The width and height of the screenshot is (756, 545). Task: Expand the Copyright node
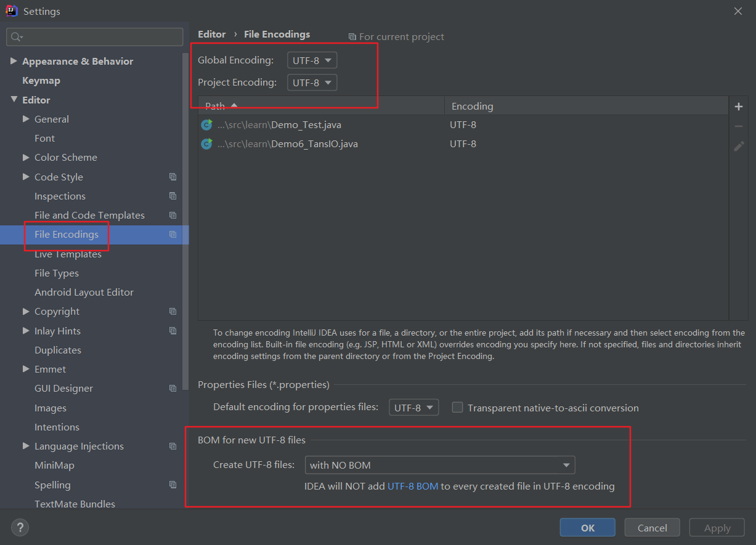pyautogui.click(x=26, y=312)
